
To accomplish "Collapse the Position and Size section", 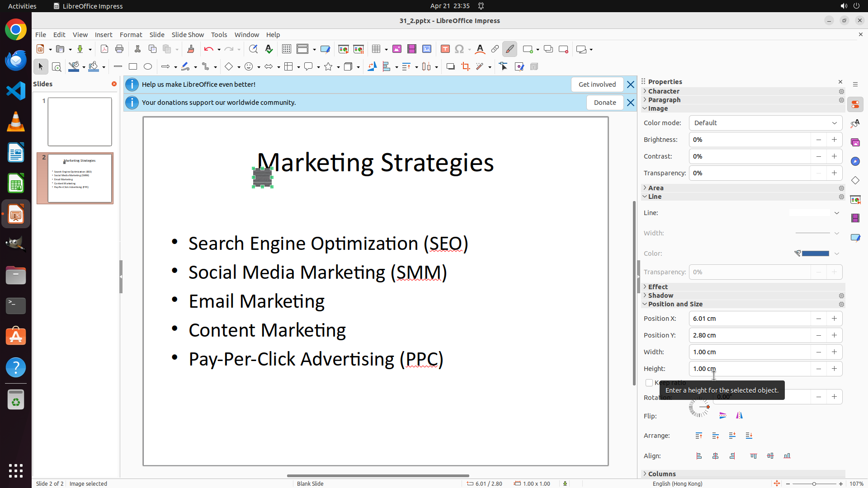I will click(x=675, y=304).
